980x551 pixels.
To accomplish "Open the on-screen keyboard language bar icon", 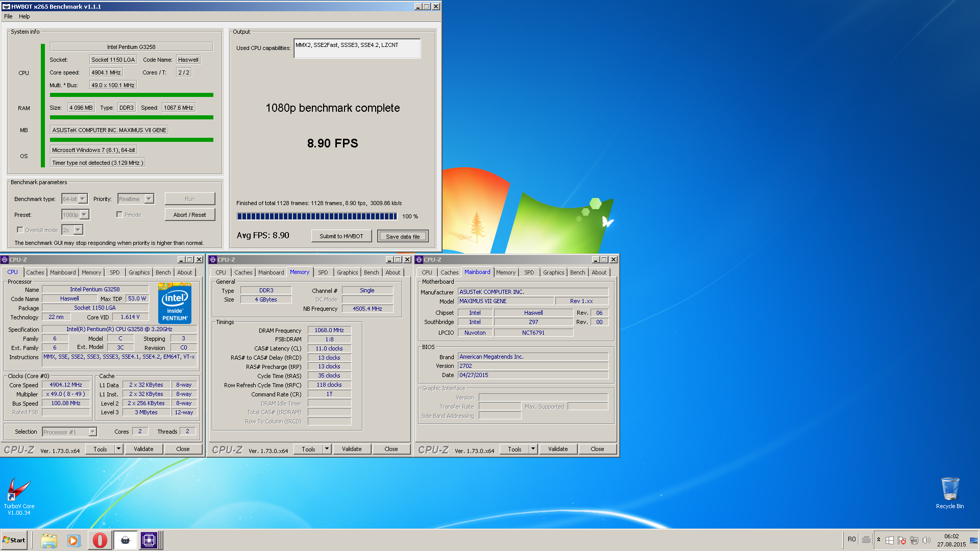I will pos(866,540).
